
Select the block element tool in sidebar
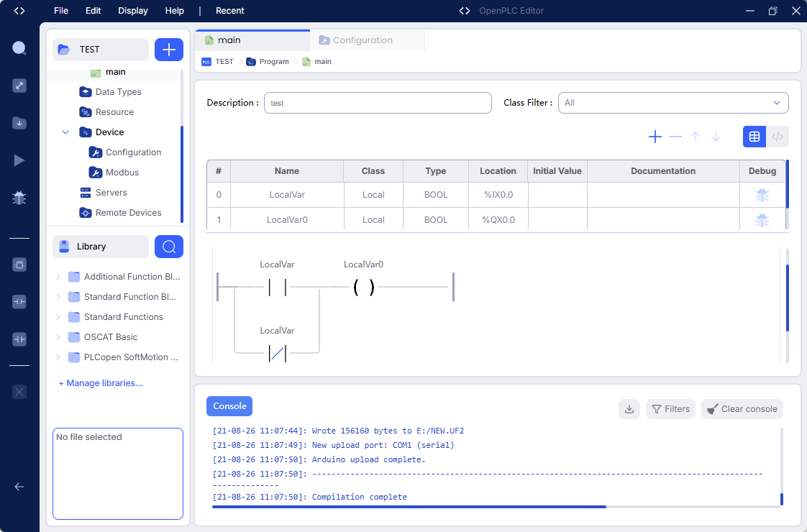point(19,265)
